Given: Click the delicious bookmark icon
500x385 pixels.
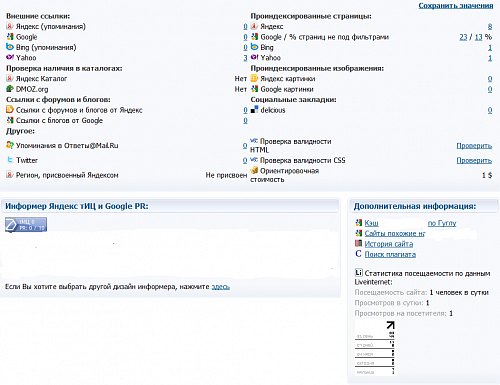Looking at the screenshot, I should (x=254, y=109).
